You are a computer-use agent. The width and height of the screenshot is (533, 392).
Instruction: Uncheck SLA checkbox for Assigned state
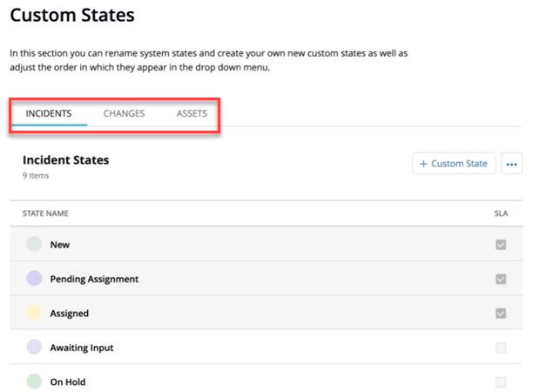point(501,314)
